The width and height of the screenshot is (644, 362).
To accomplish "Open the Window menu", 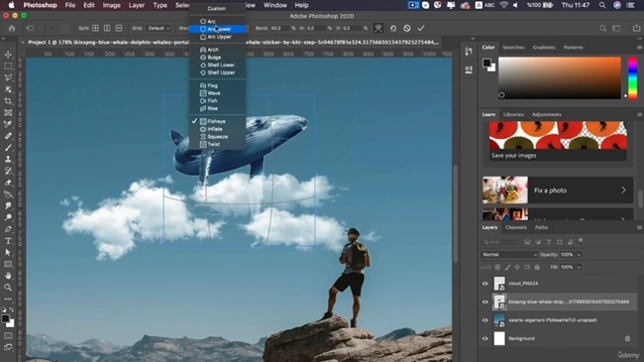I will (275, 5).
